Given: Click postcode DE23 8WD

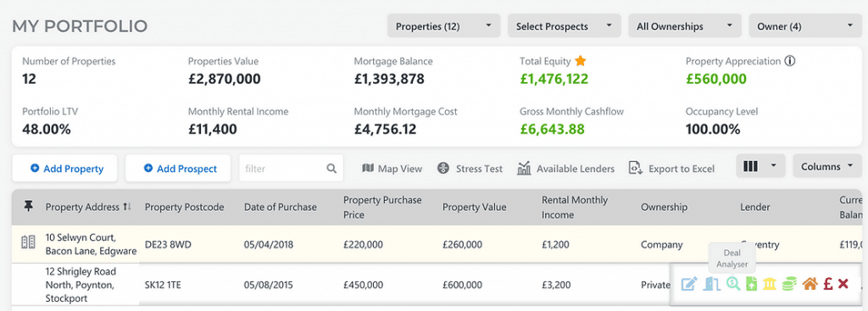Looking at the screenshot, I should coord(168,244).
